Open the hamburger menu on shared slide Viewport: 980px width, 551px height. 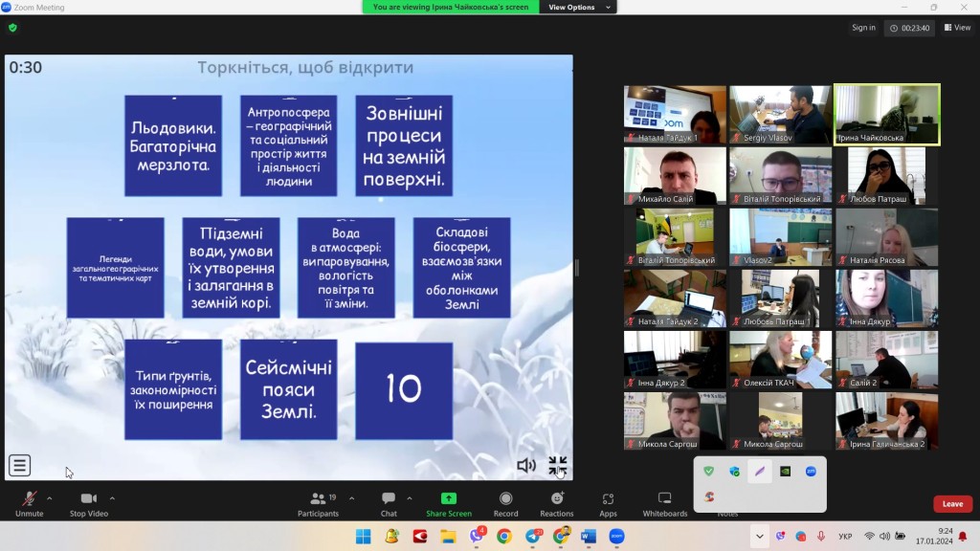coord(19,466)
